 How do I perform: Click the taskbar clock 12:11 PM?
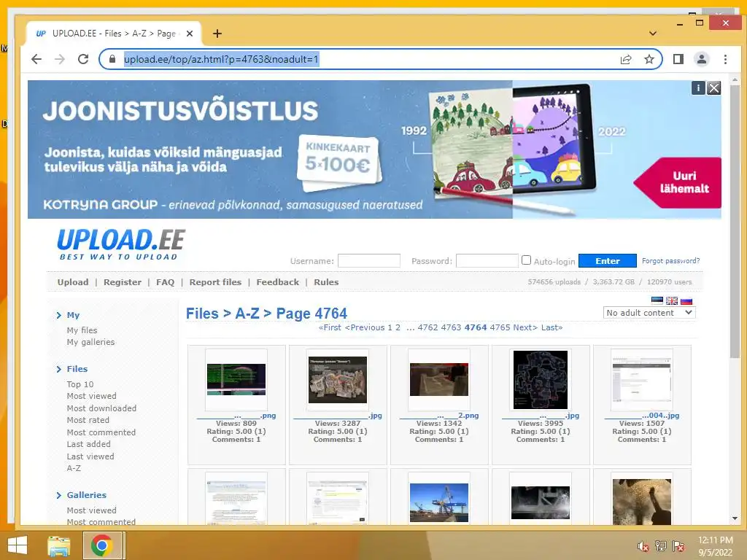[x=715, y=540]
